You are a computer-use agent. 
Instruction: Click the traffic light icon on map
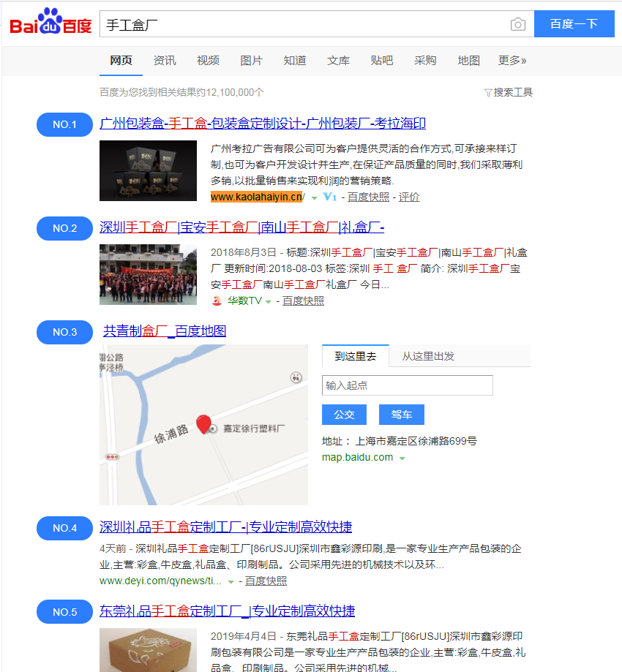pyautogui.click(x=113, y=457)
